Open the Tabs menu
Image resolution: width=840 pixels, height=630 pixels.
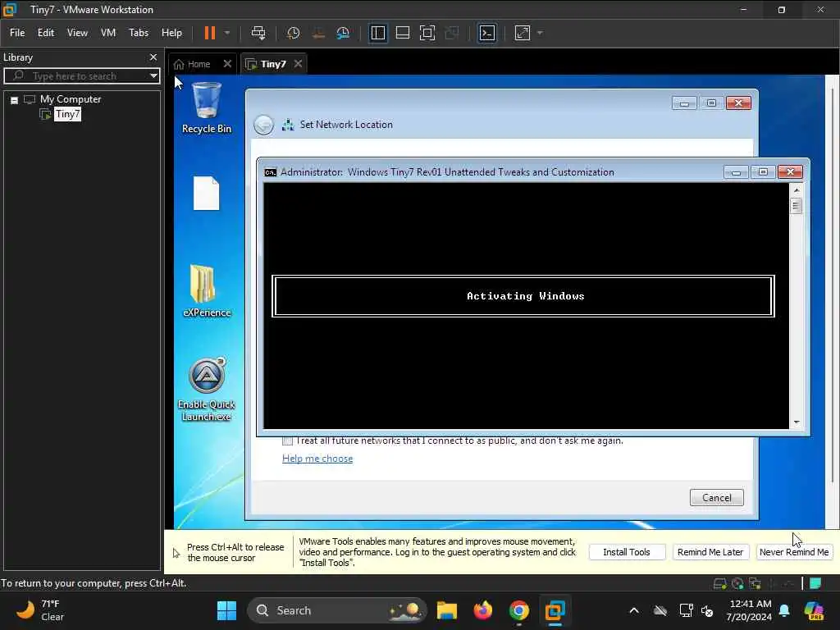tap(138, 33)
